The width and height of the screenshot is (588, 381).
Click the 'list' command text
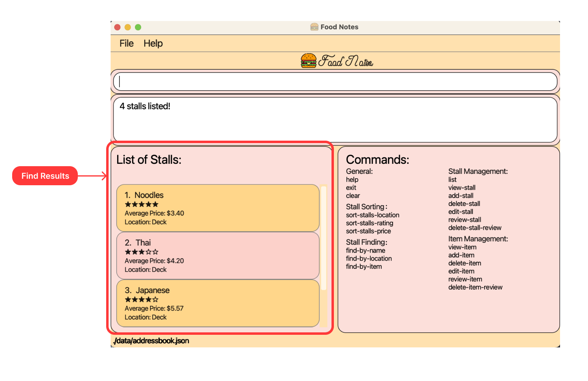452,180
